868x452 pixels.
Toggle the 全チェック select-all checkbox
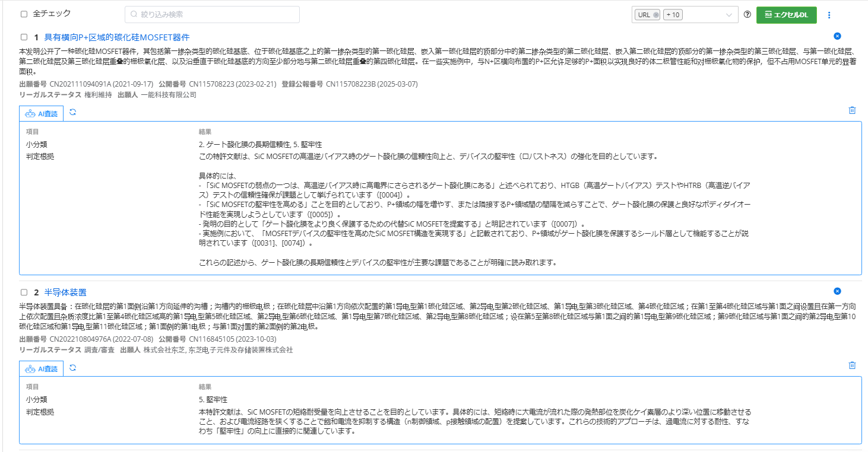coord(24,14)
